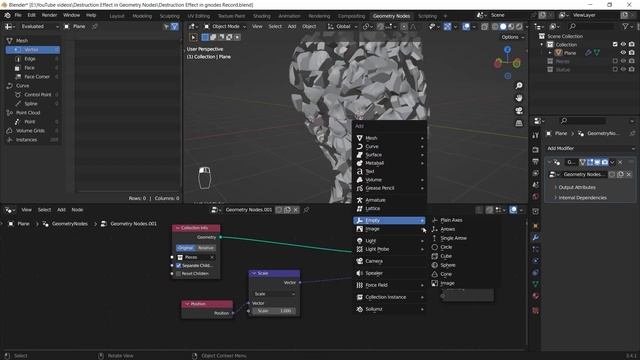This screenshot has width=640, height=360.
Task: Open Scale node operation dropdown
Action: (274, 294)
